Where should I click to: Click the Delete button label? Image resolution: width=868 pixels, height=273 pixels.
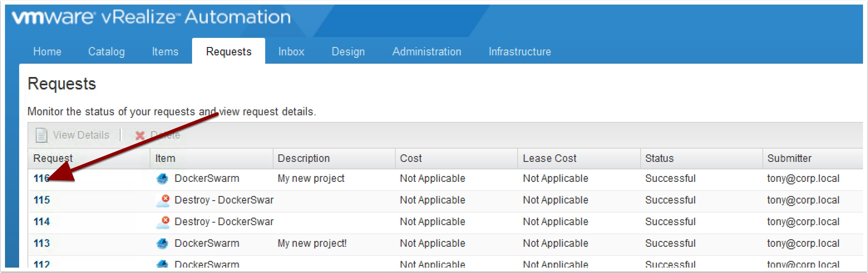pos(165,135)
